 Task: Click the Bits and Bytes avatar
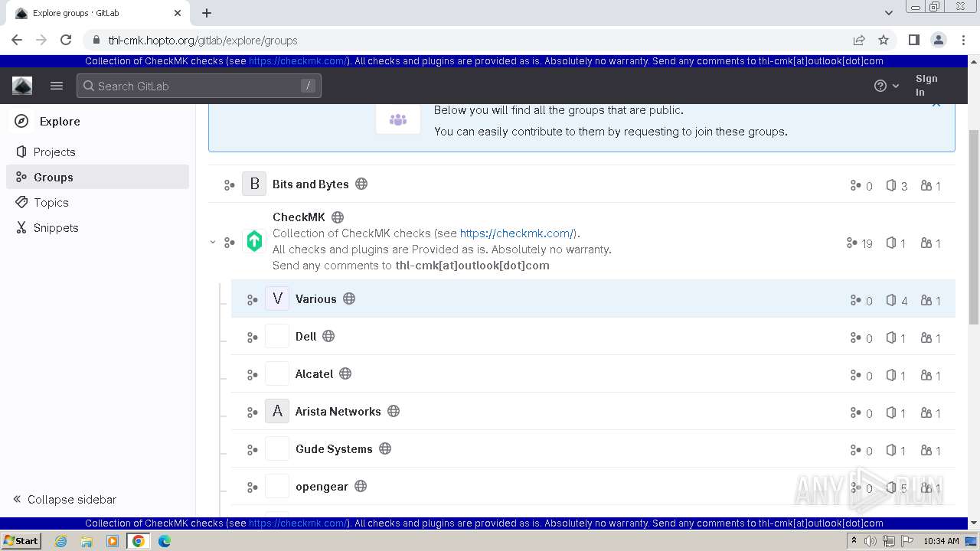[x=254, y=184]
